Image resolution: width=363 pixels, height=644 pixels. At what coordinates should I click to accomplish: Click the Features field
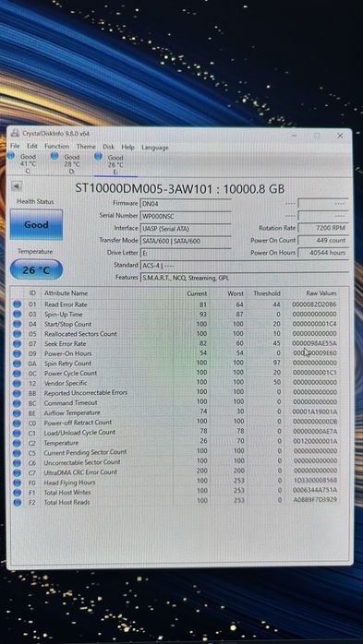click(245, 278)
